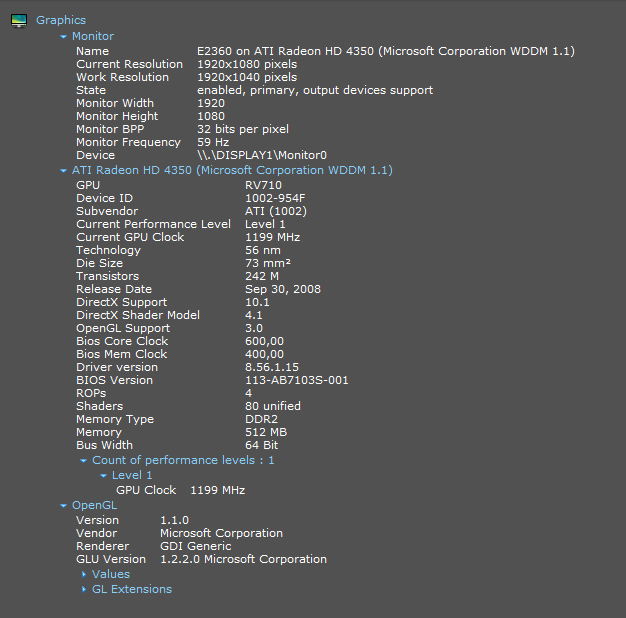The image size is (626, 618).
Task: Click the 'Driver version' label
Action: (x=117, y=367)
